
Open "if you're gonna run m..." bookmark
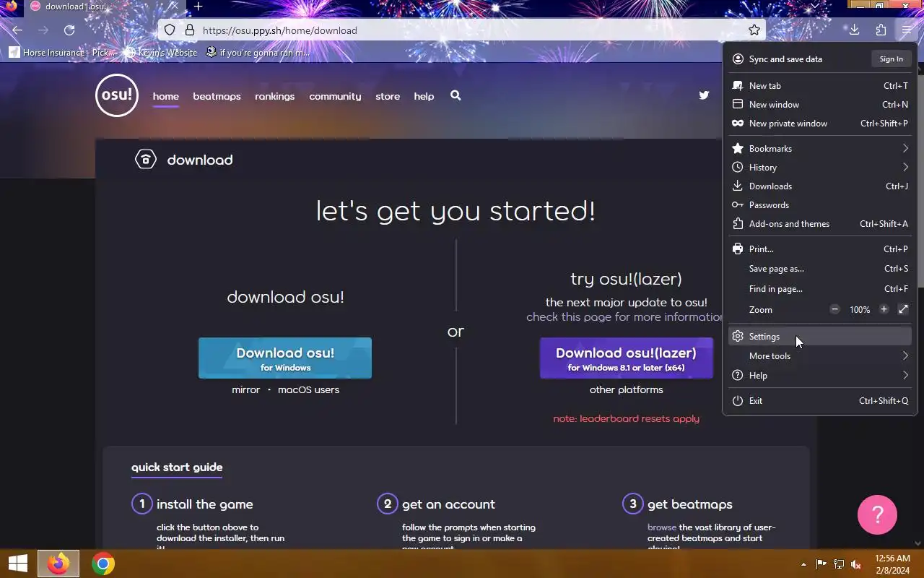(x=258, y=52)
